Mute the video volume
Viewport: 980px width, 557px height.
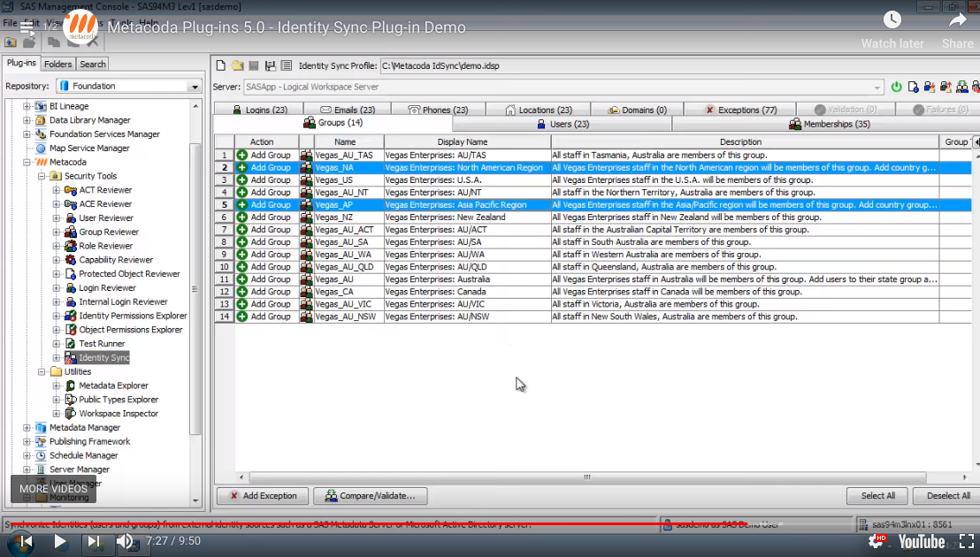(125, 541)
